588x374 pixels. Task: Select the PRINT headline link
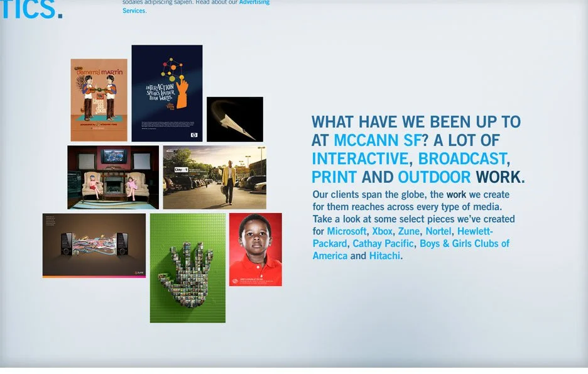click(334, 177)
